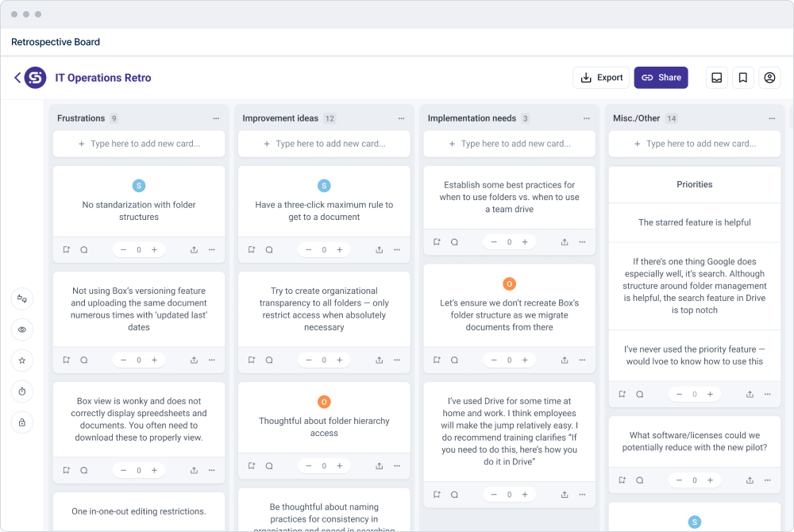Image resolution: width=794 pixels, height=532 pixels.
Task: Toggle the eye visibility icon in sidebar
Action: 22,330
